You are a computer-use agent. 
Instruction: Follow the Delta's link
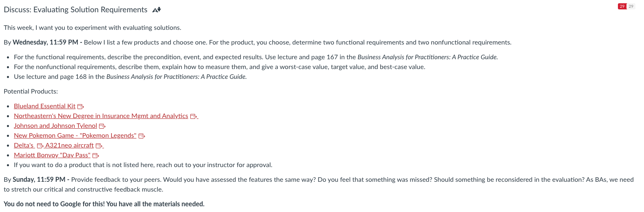[x=24, y=145]
